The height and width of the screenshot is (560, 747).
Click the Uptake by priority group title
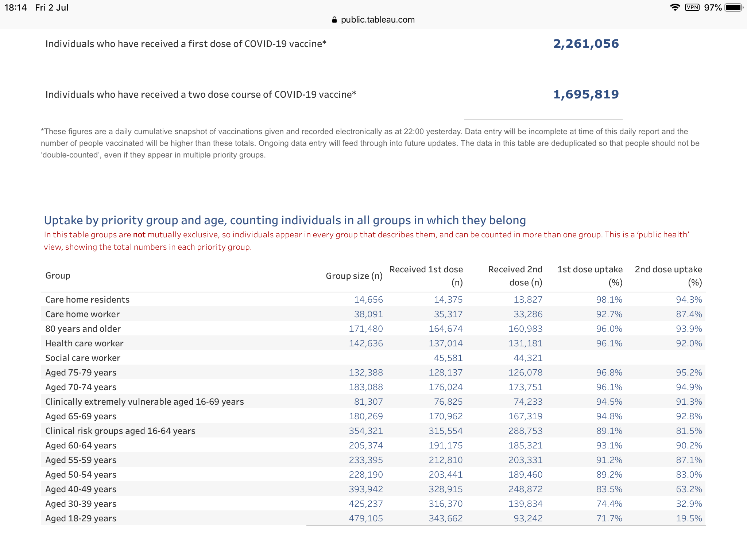tap(285, 220)
